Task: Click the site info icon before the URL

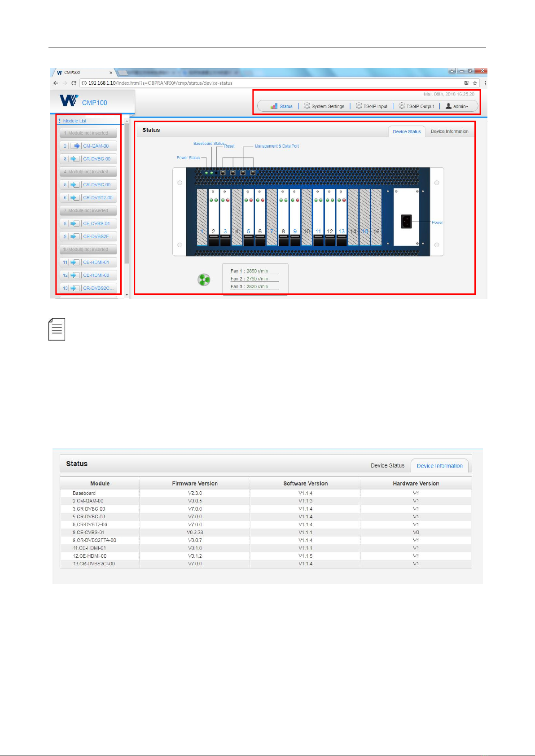Action: click(84, 83)
